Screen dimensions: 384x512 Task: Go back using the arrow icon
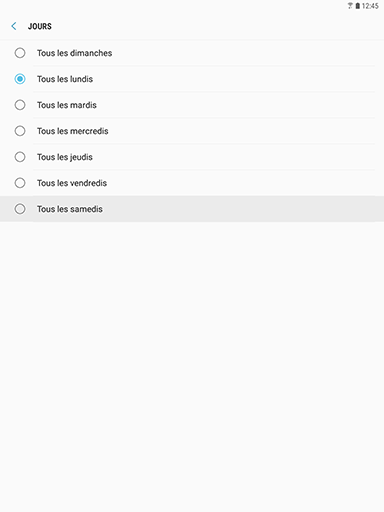tap(14, 26)
